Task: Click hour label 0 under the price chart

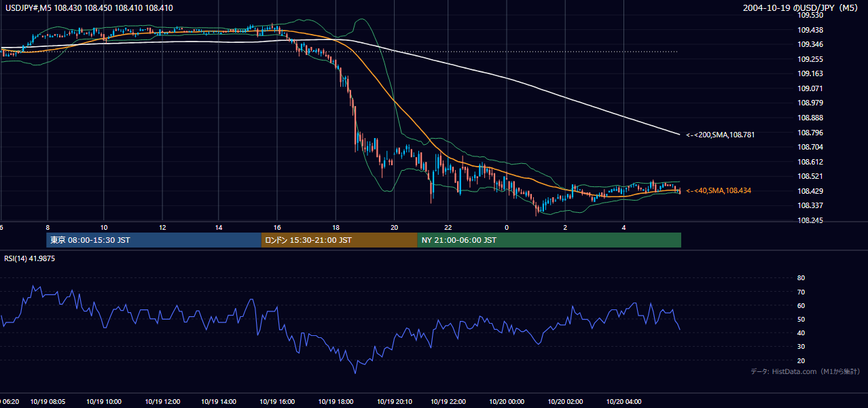Action: (x=507, y=227)
